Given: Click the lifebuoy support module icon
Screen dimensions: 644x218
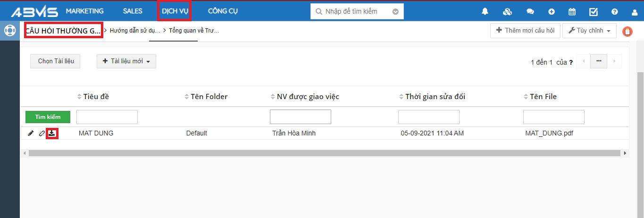Looking at the screenshot, I should pos(9,31).
